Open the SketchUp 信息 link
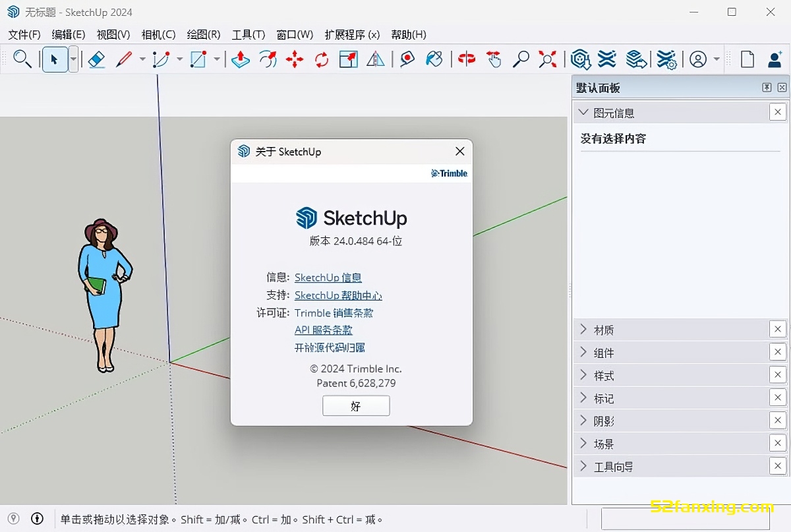791x532 pixels. (x=328, y=278)
